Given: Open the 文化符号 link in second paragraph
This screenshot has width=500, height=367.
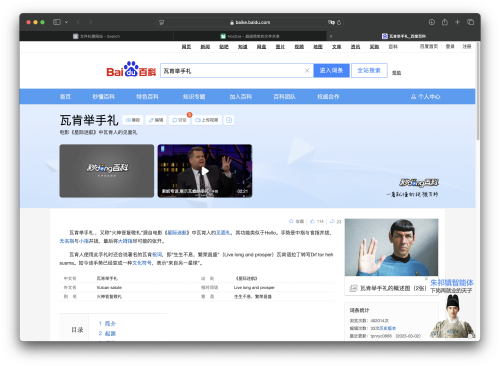Looking at the screenshot, I should 142,263.
